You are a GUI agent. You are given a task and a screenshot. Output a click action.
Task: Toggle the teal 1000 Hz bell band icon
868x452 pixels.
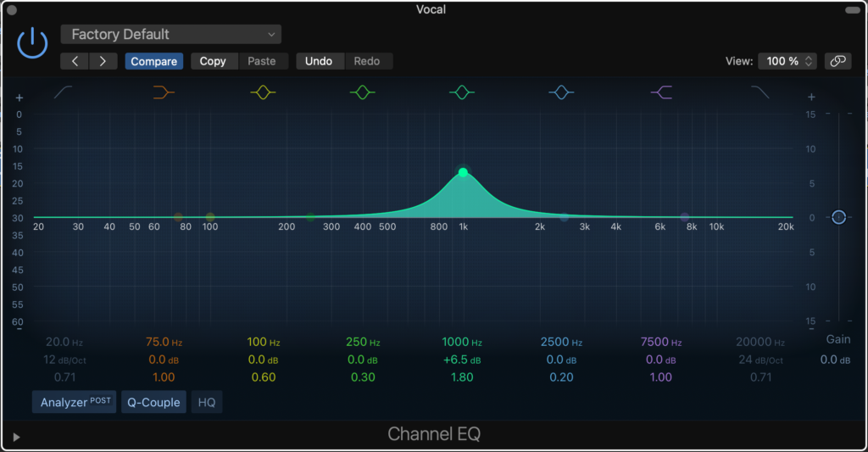tap(462, 92)
